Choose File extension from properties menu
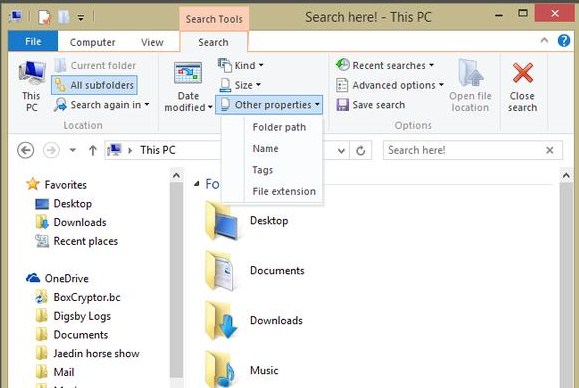Viewport: 579px width, 388px height. click(x=284, y=191)
